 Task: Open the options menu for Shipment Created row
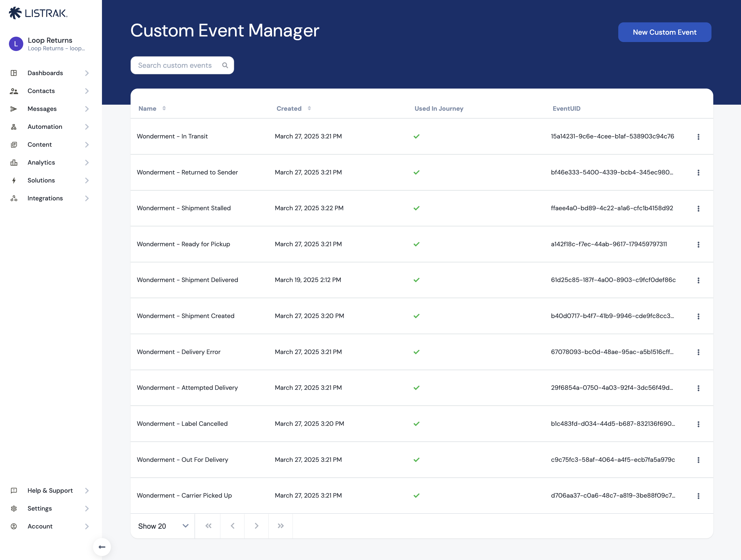tap(699, 316)
